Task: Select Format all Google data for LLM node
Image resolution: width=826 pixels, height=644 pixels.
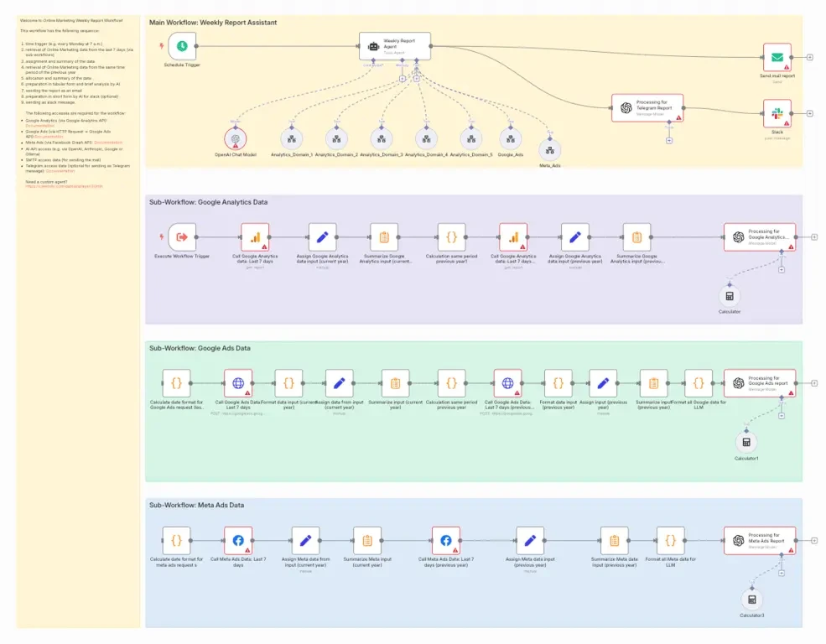Action: (699, 383)
